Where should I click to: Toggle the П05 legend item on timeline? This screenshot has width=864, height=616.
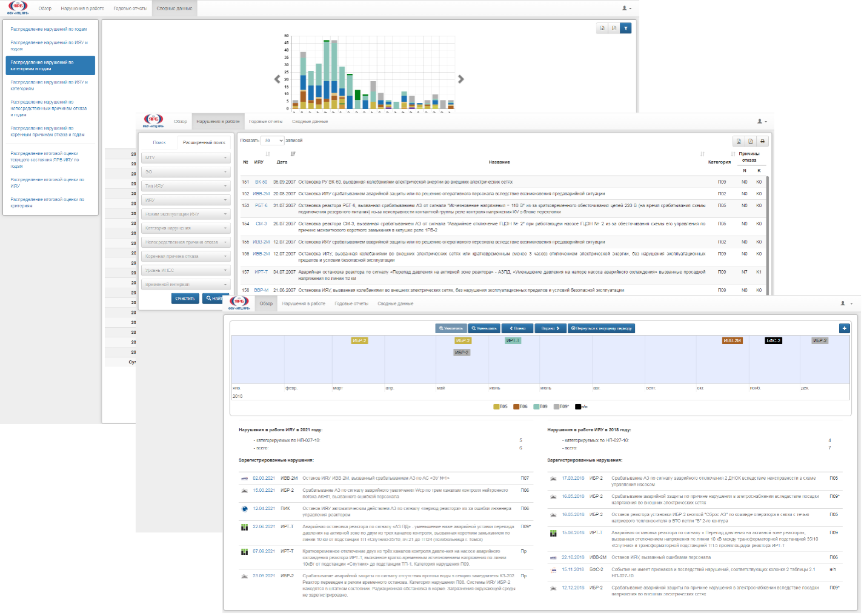[500, 406]
